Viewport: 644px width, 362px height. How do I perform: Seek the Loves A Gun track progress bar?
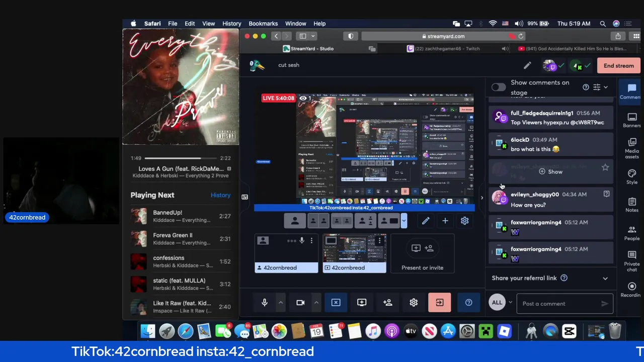[180, 158]
